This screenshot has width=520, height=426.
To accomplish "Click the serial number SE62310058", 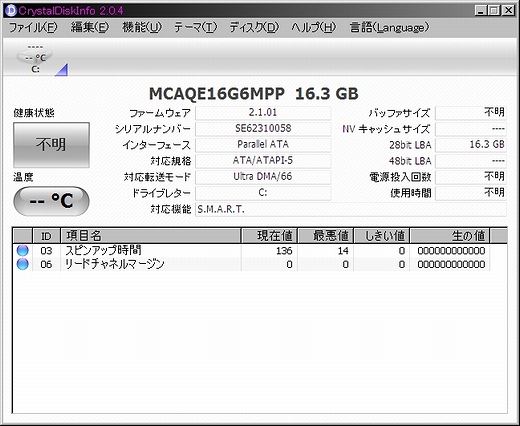I will point(263,129).
